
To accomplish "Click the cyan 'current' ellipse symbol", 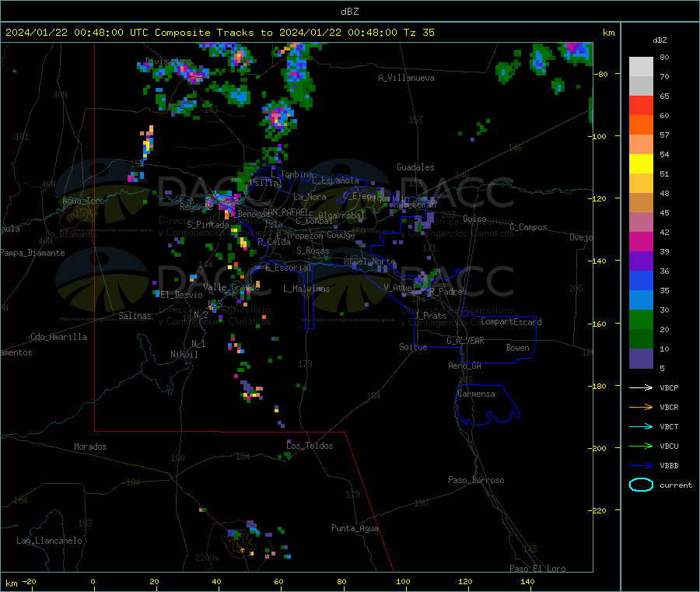I will pos(641,485).
